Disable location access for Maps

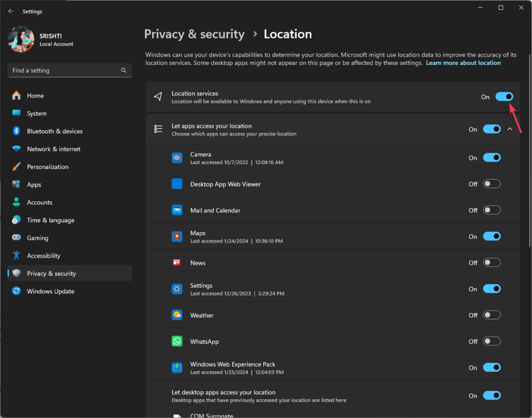point(491,236)
